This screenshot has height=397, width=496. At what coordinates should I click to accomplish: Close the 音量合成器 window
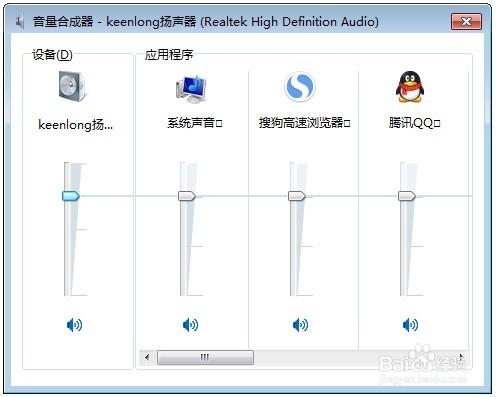coord(466,22)
